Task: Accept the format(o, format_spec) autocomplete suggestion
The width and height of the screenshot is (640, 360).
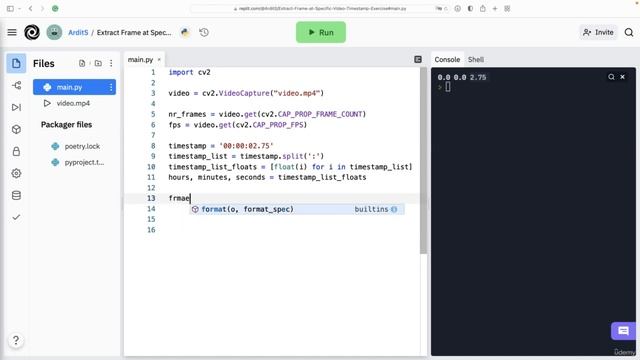Action: pos(297,209)
